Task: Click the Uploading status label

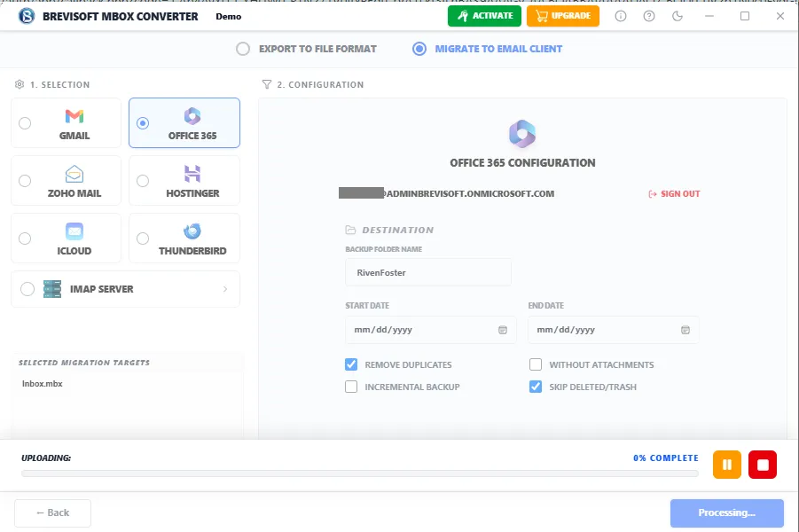Action: click(x=46, y=458)
